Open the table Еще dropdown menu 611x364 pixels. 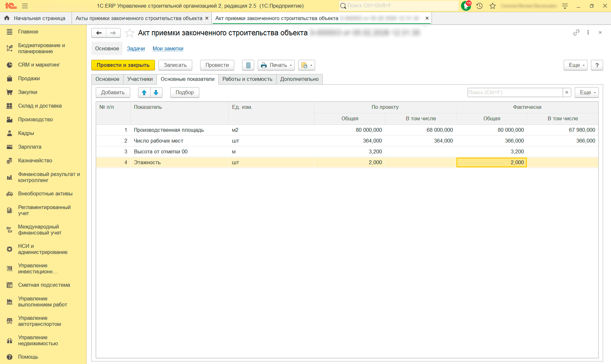coord(586,93)
